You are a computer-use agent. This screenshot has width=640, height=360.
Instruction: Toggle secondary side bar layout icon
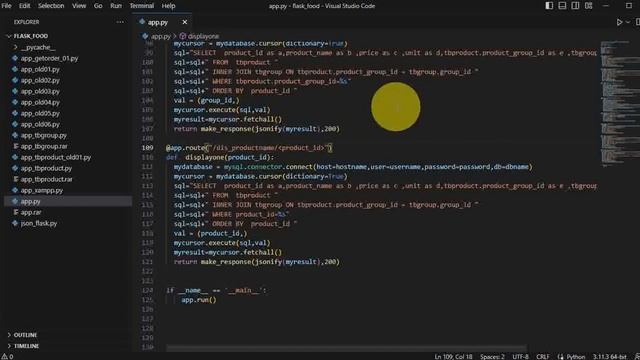coord(576,6)
